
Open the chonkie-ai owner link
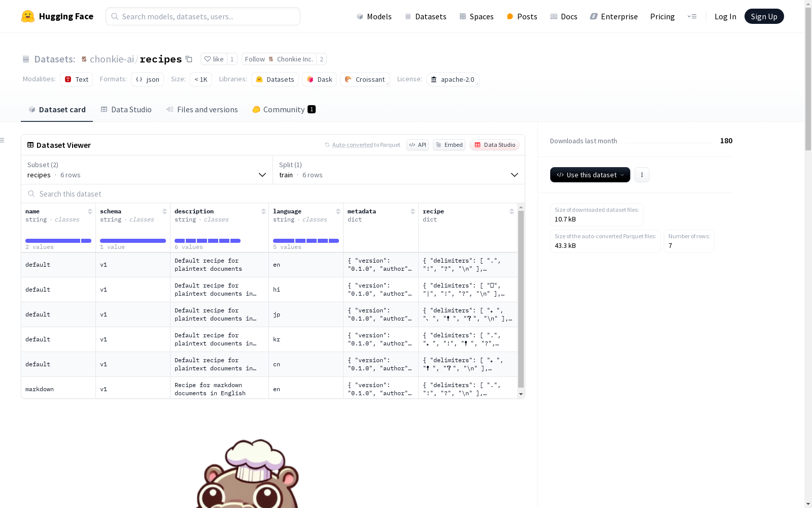click(112, 59)
